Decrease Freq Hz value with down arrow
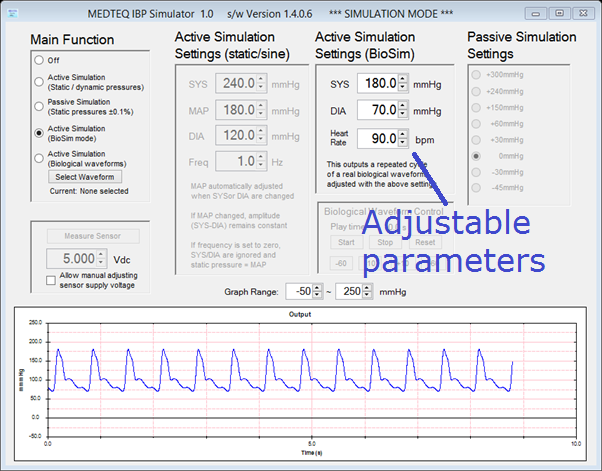The image size is (602, 471). pos(261,166)
